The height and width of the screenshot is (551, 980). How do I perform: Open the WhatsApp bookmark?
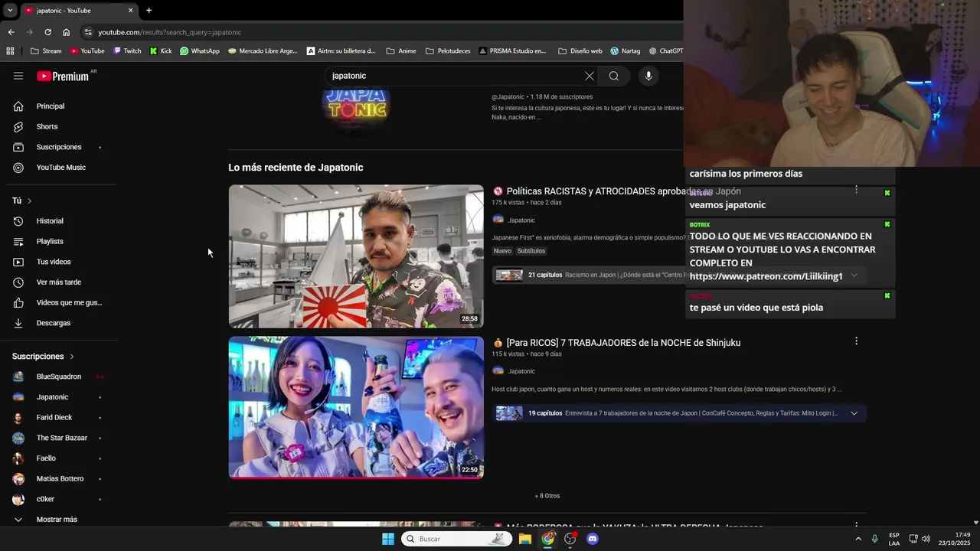click(x=200, y=51)
